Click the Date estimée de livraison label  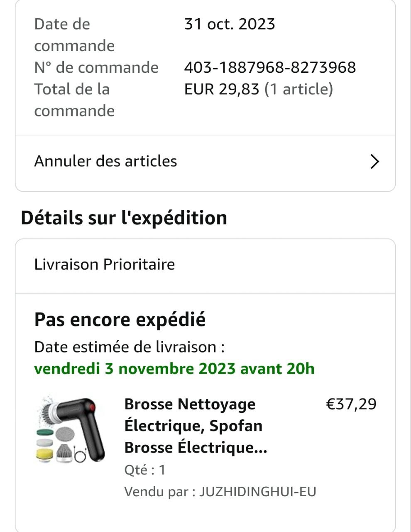[129, 347]
